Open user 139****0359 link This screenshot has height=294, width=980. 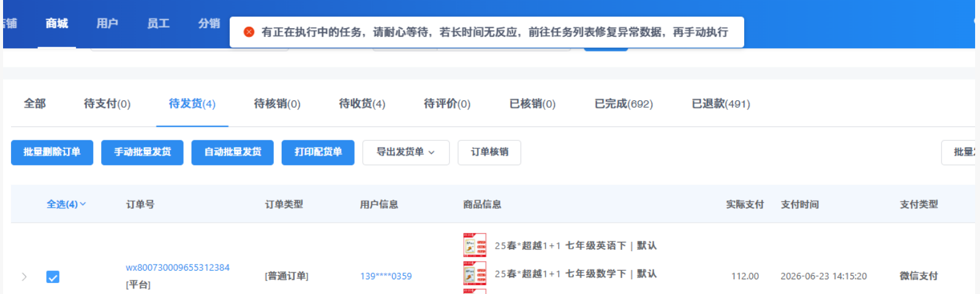[x=386, y=276]
